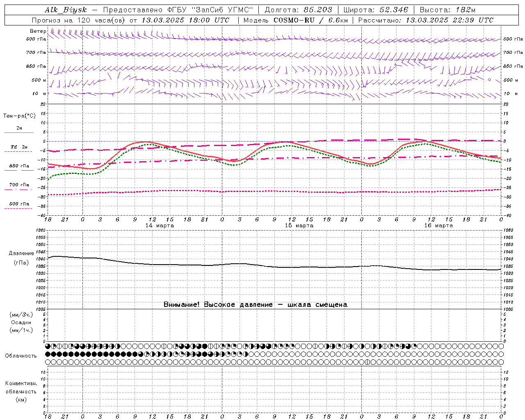Click the left '850 гПа' wind level label
Screen dimensions: 525x420
(x=36, y=66)
